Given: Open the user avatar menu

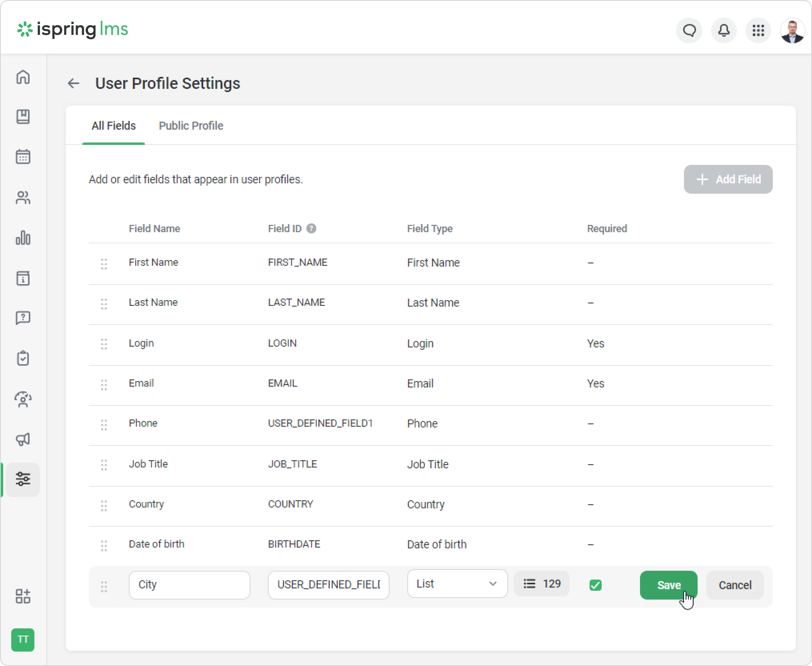Looking at the screenshot, I should (792, 30).
